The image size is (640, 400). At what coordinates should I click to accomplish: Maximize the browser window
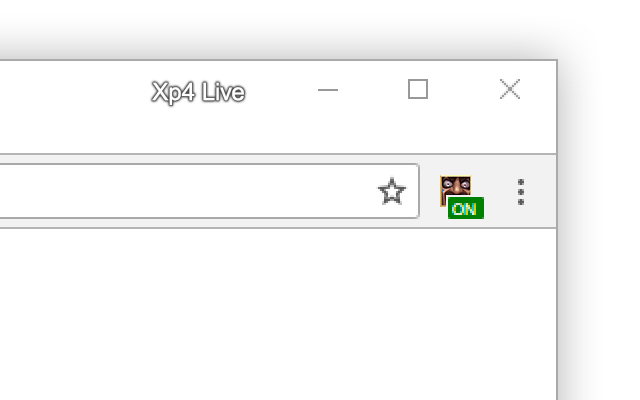point(418,89)
